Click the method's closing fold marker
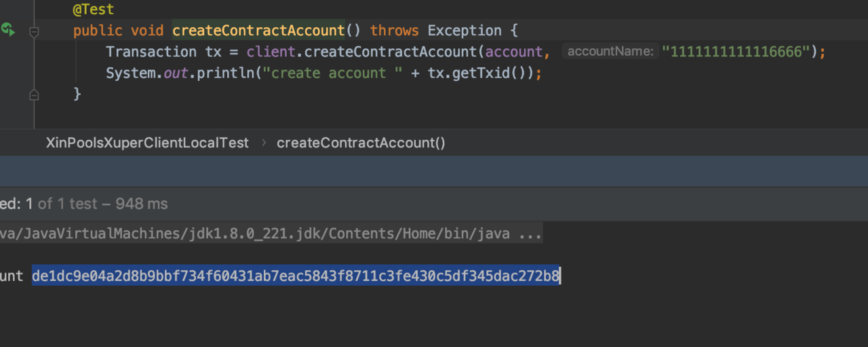 coord(34,96)
